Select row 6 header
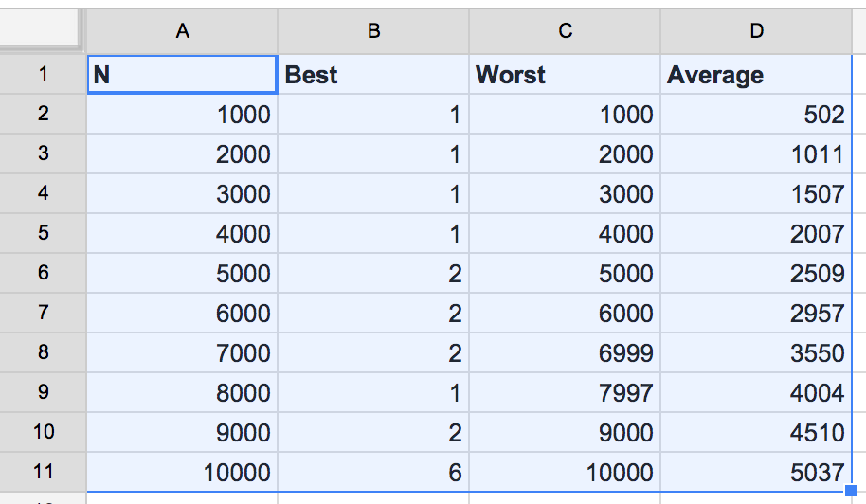 43,273
